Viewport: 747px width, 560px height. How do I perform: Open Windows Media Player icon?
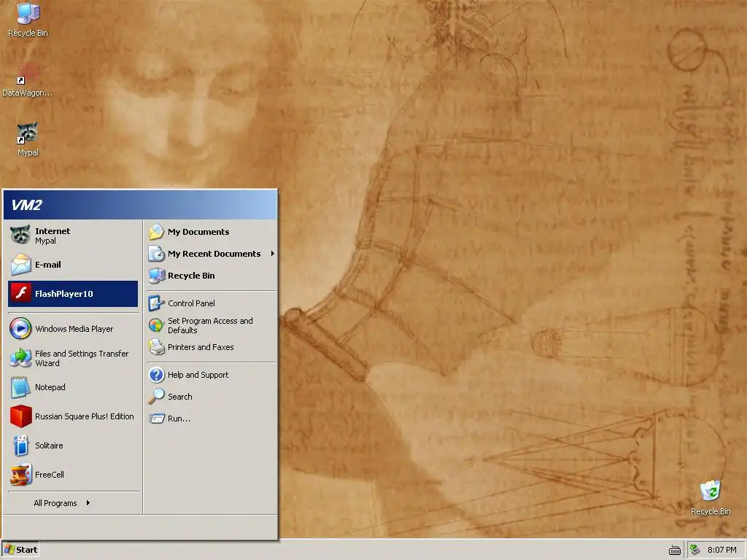point(20,329)
